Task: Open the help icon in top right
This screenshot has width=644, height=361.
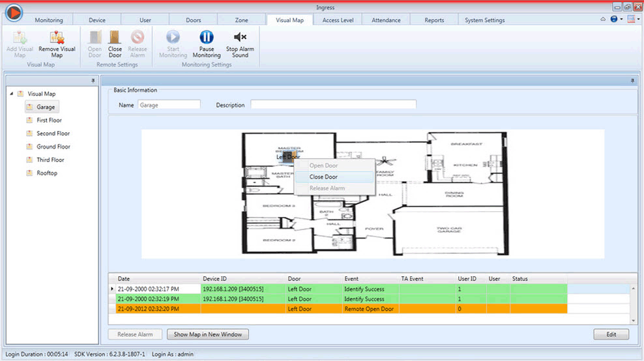Action: click(x=614, y=20)
